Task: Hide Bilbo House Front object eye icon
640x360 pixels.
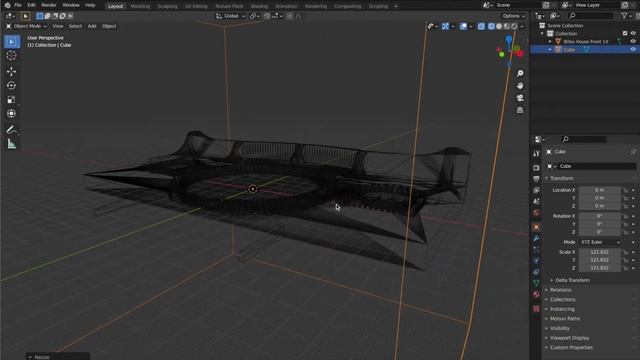Action: tap(633, 42)
